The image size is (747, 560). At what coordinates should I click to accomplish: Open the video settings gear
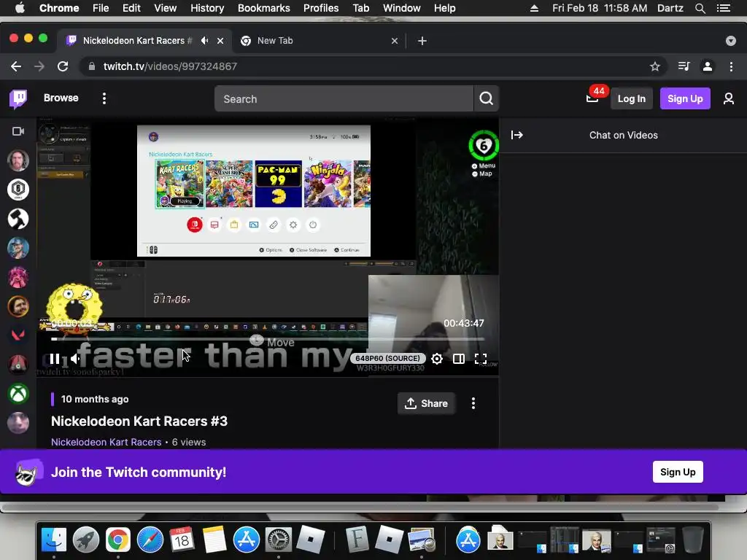pyautogui.click(x=436, y=359)
